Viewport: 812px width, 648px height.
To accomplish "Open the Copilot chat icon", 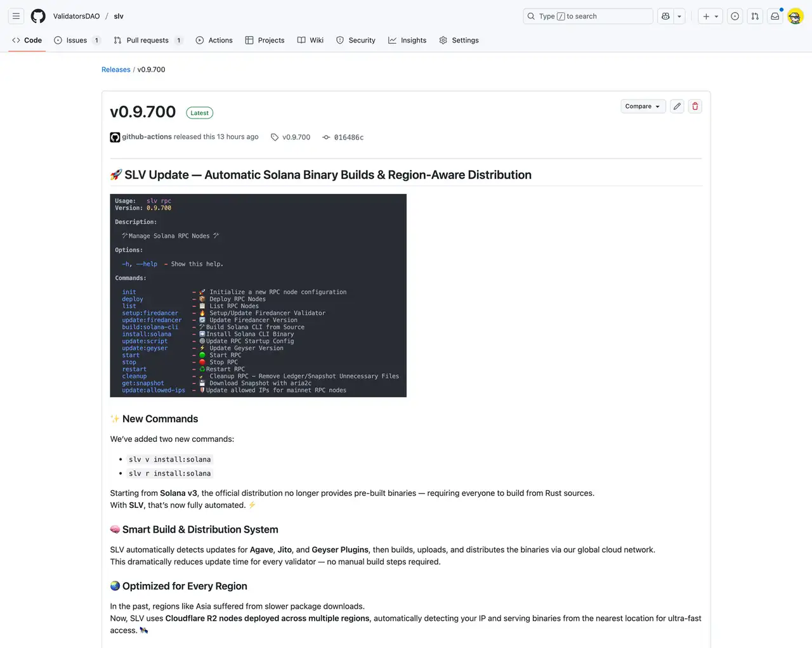I will pyautogui.click(x=667, y=16).
